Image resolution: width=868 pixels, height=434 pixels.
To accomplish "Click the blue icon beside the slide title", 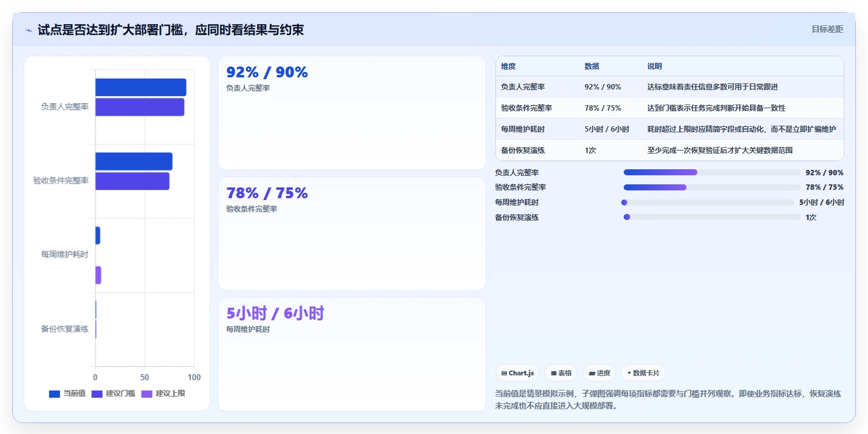I will pyautogui.click(x=29, y=30).
